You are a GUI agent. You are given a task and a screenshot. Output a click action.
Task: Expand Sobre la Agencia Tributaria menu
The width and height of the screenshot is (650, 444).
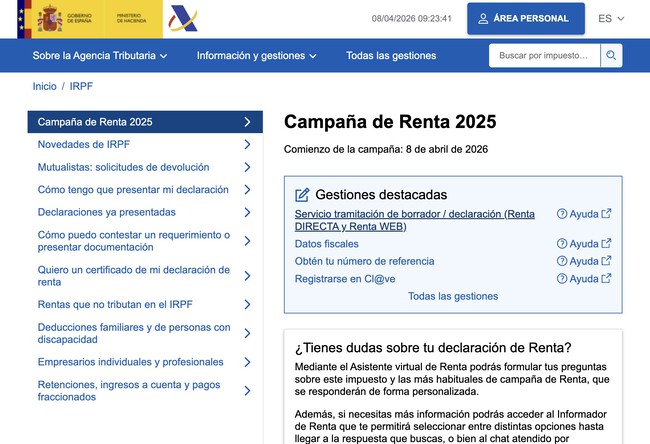[x=100, y=56]
